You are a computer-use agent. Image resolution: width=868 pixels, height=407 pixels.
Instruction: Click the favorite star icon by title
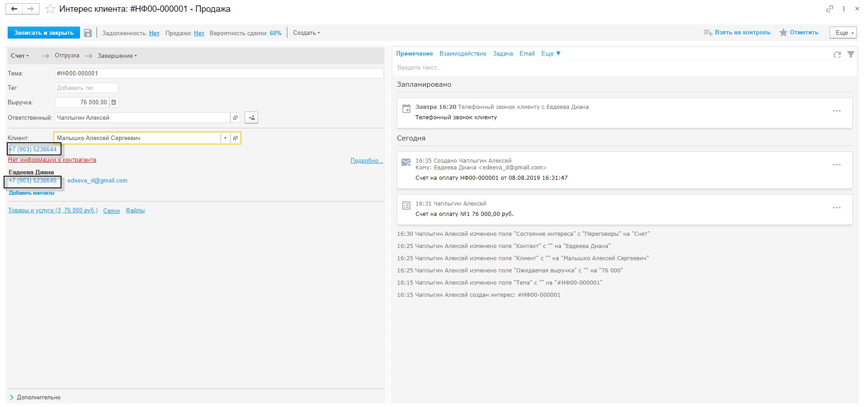50,9
